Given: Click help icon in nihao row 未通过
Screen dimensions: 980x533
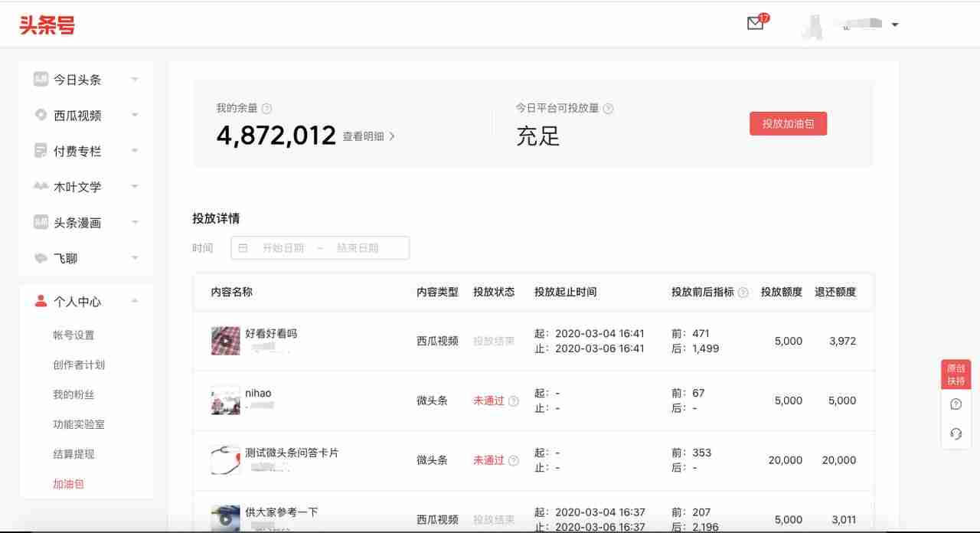Looking at the screenshot, I should click(514, 401).
